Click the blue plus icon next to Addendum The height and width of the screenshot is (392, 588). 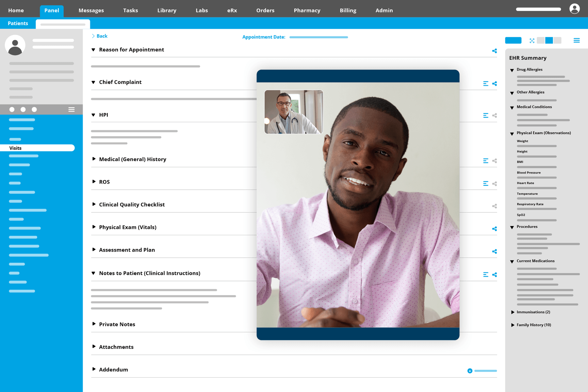pyautogui.click(x=470, y=370)
